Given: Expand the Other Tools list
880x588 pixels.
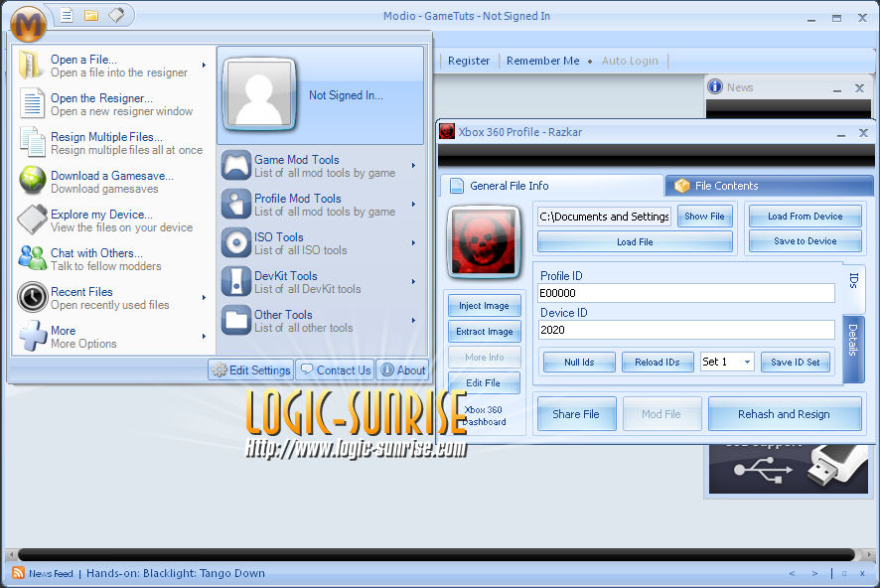Looking at the screenshot, I should 413,321.
